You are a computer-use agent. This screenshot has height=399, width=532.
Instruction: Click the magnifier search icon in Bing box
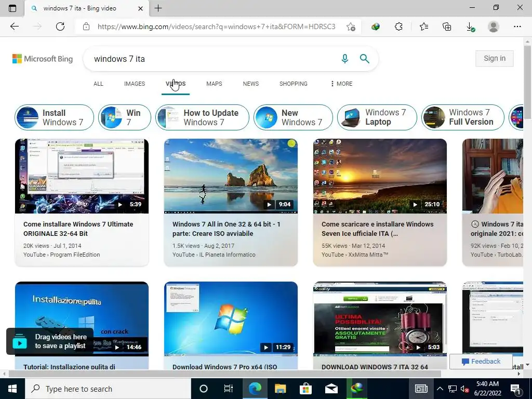pos(364,59)
